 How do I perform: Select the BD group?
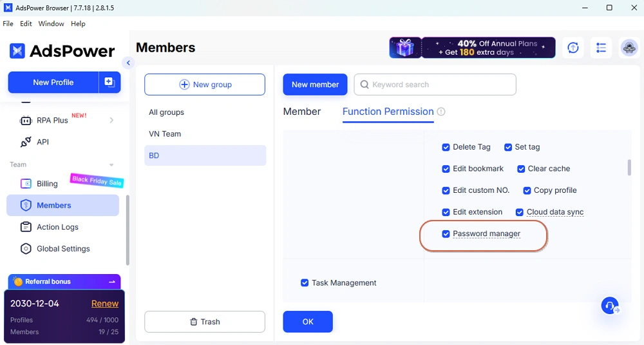click(205, 155)
